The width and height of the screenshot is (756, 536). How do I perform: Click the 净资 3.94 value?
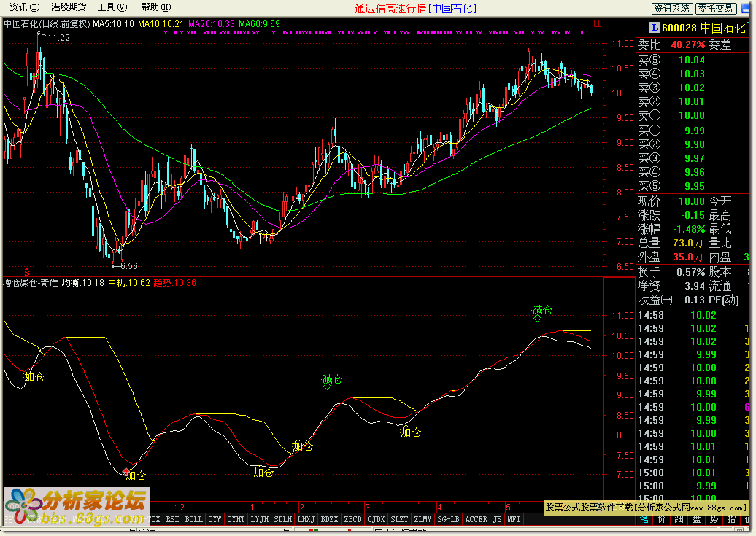[695, 287]
